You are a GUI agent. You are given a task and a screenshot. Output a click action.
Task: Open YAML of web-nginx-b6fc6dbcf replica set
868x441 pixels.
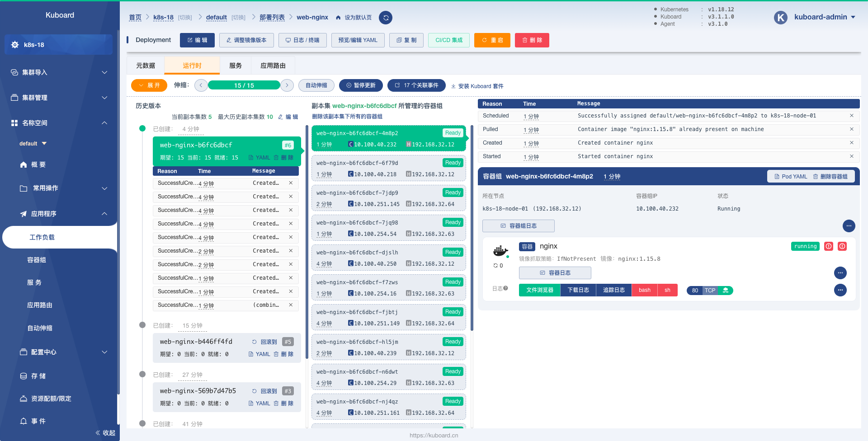coord(259,158)
